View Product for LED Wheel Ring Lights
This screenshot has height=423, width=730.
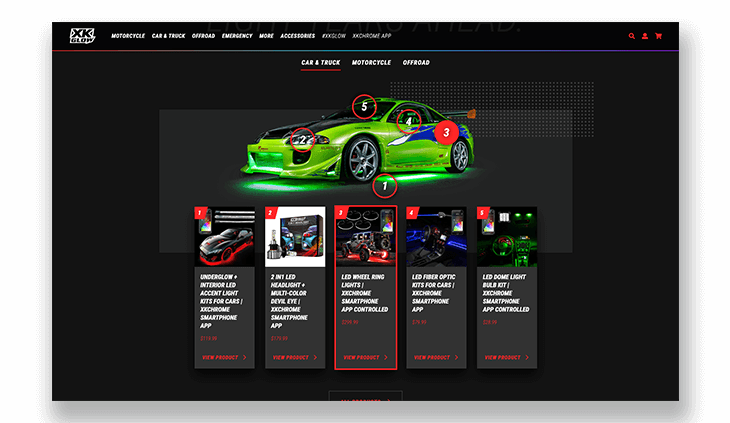tap(366, 357)
